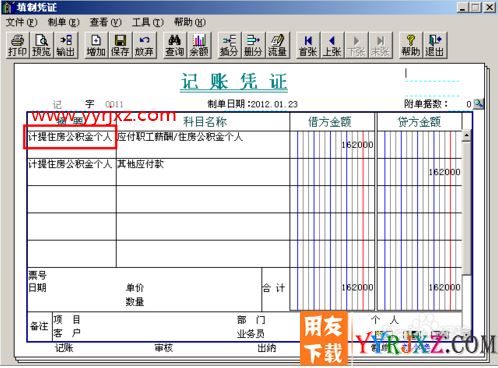Save the voucher using 保存 icon
The image size is (498, 368).
[120, 45]
